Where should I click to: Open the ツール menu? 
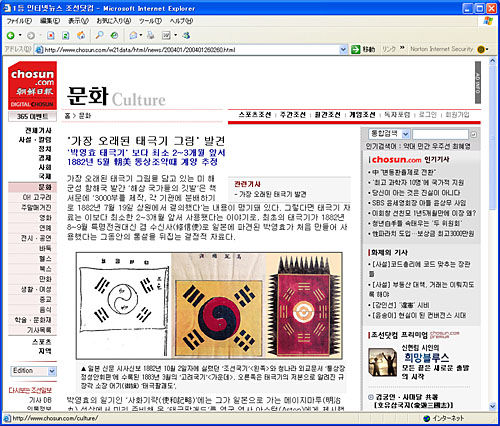tap(150, 21)
